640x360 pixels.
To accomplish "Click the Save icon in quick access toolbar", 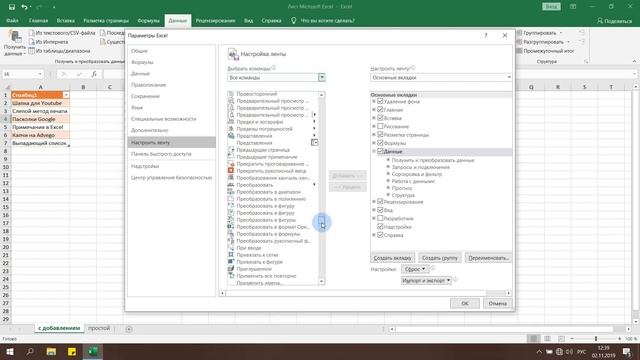I will tap(12, 7).
